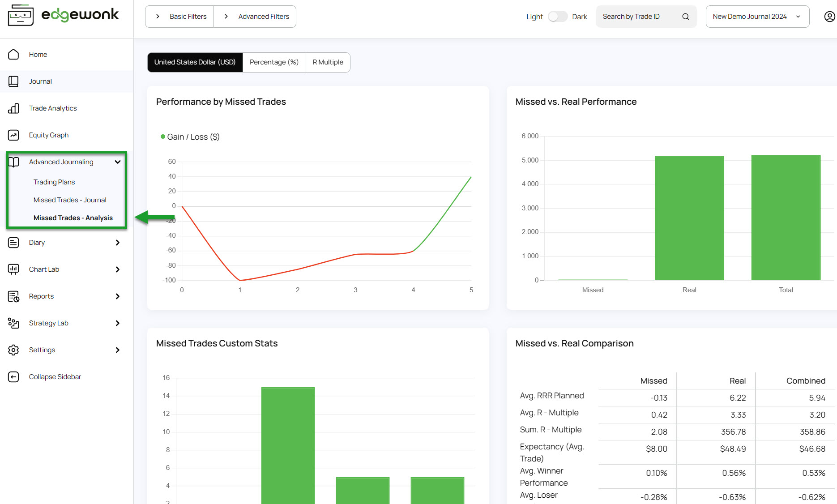Select Missed Trades - Analysis item
Screen dimensions: 837x504
(73, 218)
